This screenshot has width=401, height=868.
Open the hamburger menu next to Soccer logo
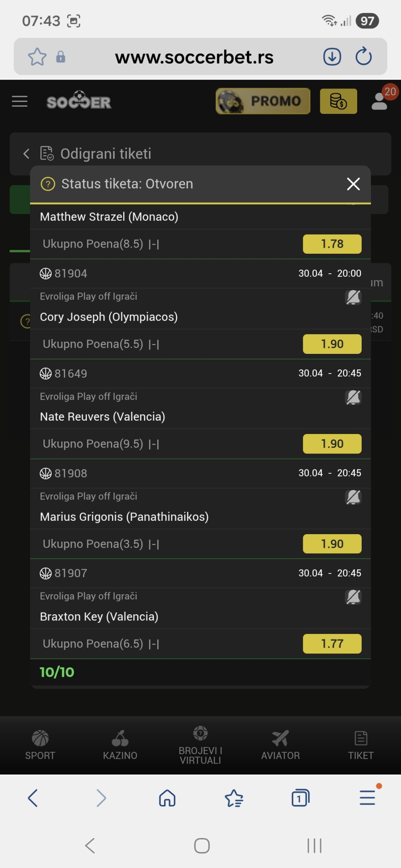tap(20, 101)
